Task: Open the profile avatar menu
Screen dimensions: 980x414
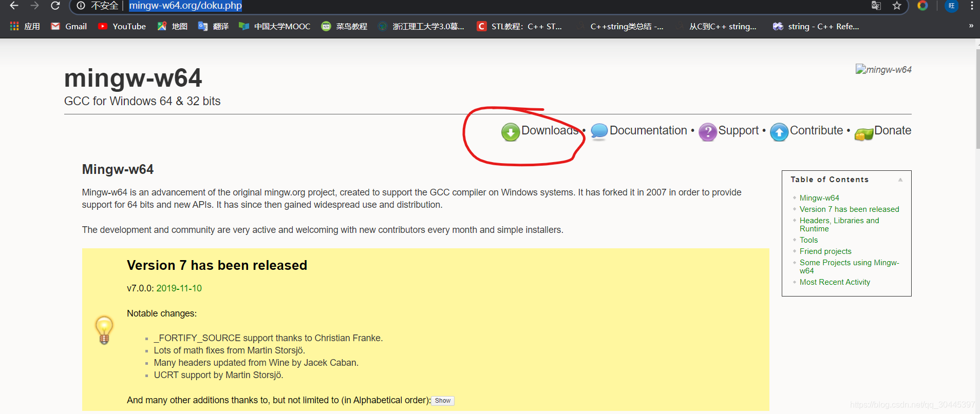Action: click(951, 6)
